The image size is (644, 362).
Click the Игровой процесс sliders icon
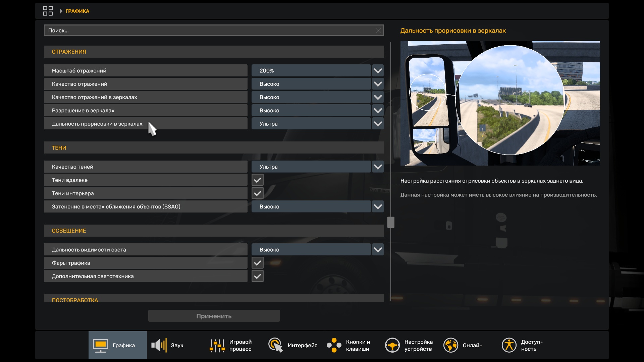click(217, 346)
